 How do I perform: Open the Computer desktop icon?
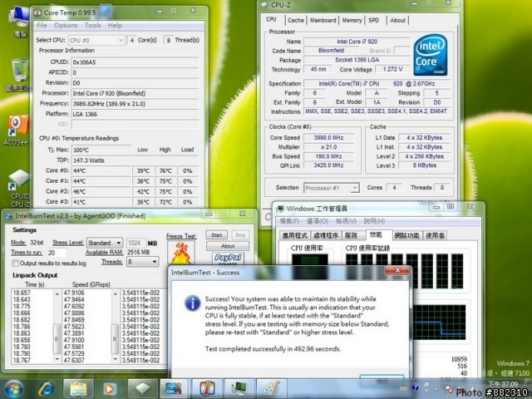18,21
